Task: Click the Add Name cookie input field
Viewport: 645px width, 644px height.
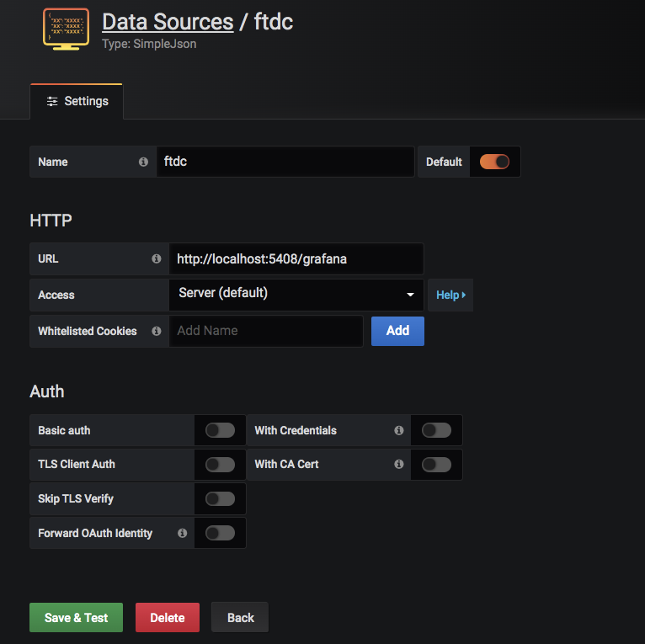Action: (266, 331)
